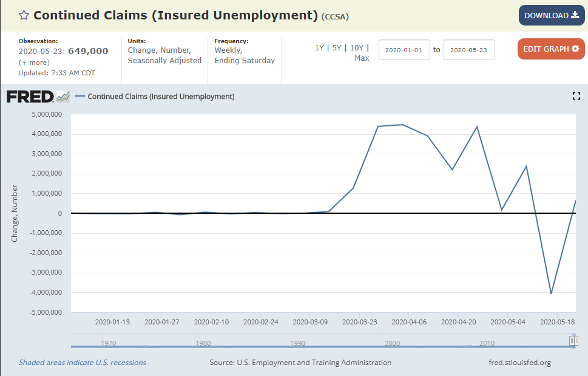Open fullscreen view of the graph

click(576, 96)
